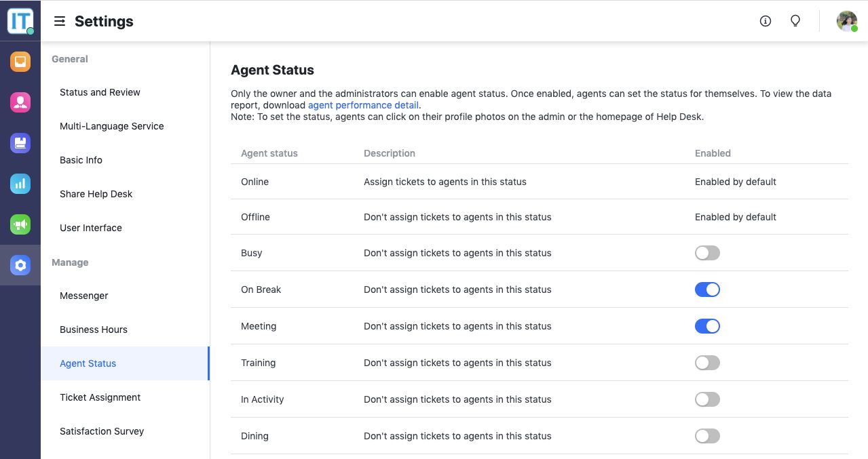Enable the Busy agent status
The width and height of the screenshot is (868, 459).
pos(707,252)
